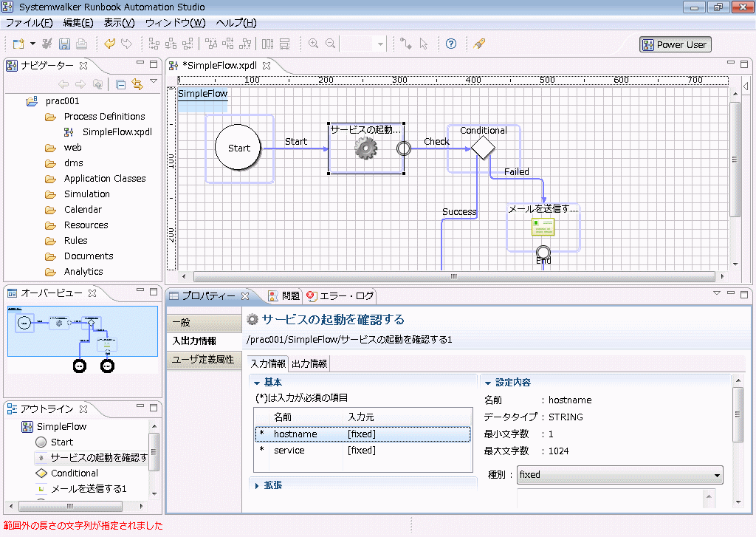Click the Zoom Out magnifier icon
This screenshot has height=537, width=756.
(330, 44)
